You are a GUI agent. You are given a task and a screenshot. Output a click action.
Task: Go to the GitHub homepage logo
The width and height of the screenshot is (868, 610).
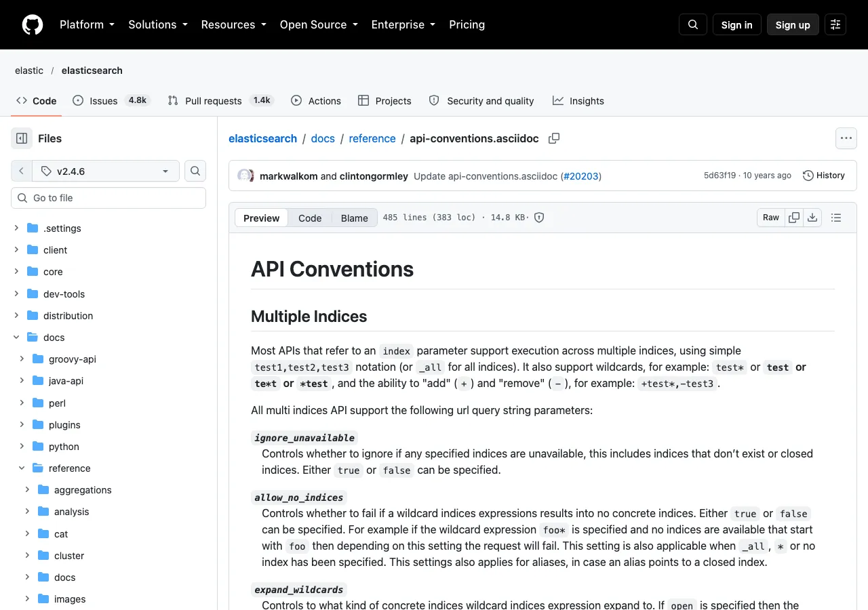click(x=33, y=24)
